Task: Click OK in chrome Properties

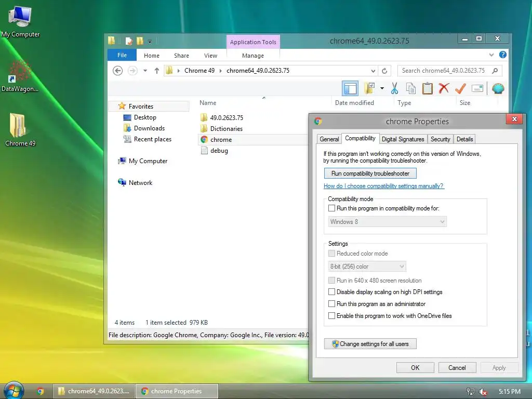Action: point(415,367)
